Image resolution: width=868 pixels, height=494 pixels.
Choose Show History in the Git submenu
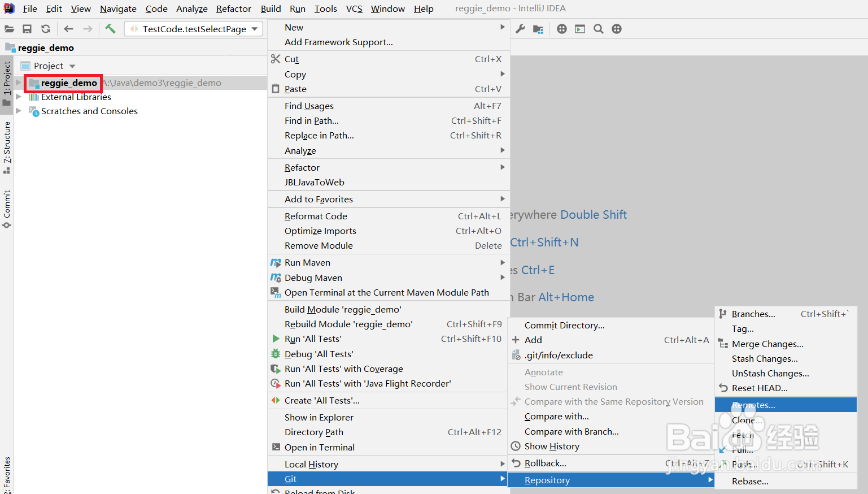click(x=611, y=446)
